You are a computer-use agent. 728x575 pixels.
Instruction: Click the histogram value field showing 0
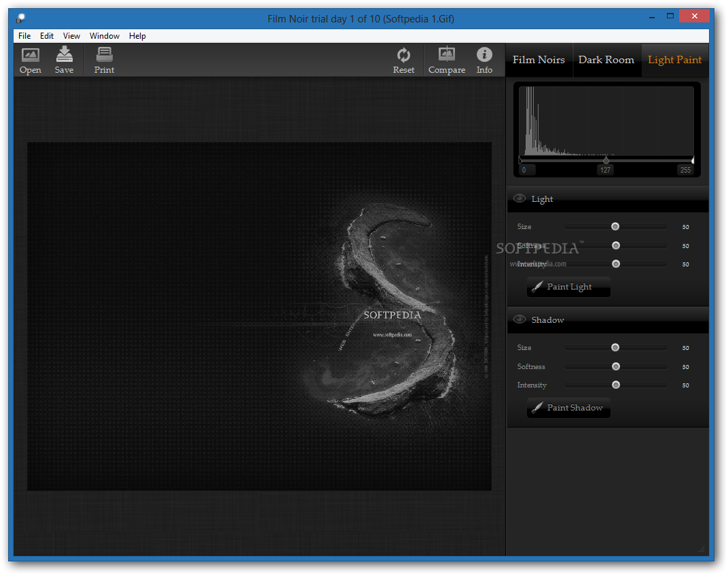(x=527, y=170)
